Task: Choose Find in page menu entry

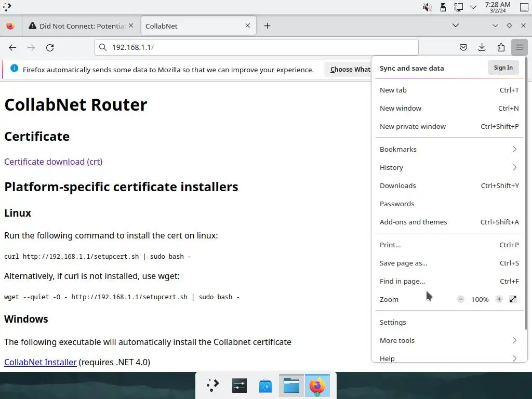Action: 449,281
